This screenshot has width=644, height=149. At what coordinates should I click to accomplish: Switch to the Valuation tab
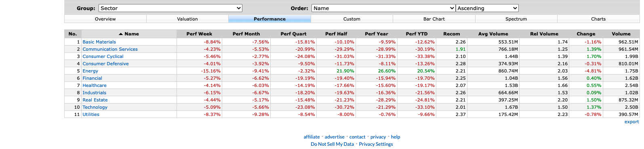[187, 19]
